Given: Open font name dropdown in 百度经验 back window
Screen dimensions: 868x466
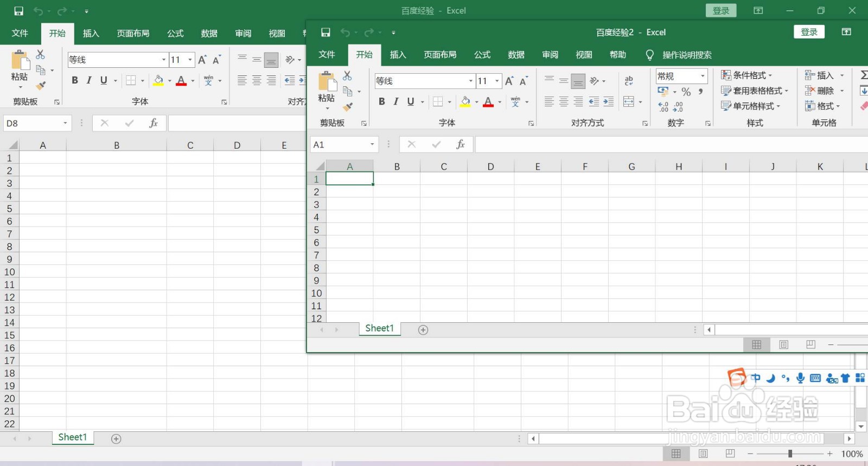Looking at the screenshot, I should [164, 60].
